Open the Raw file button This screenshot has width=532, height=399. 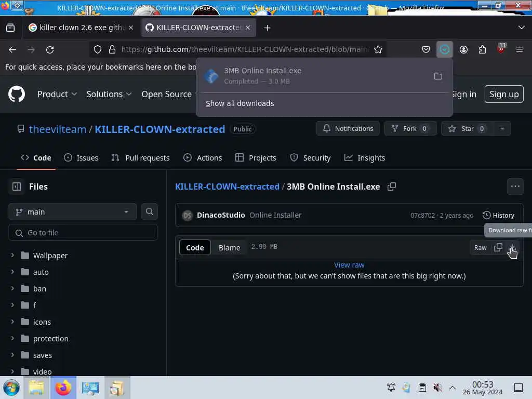[x=480, y=248]
